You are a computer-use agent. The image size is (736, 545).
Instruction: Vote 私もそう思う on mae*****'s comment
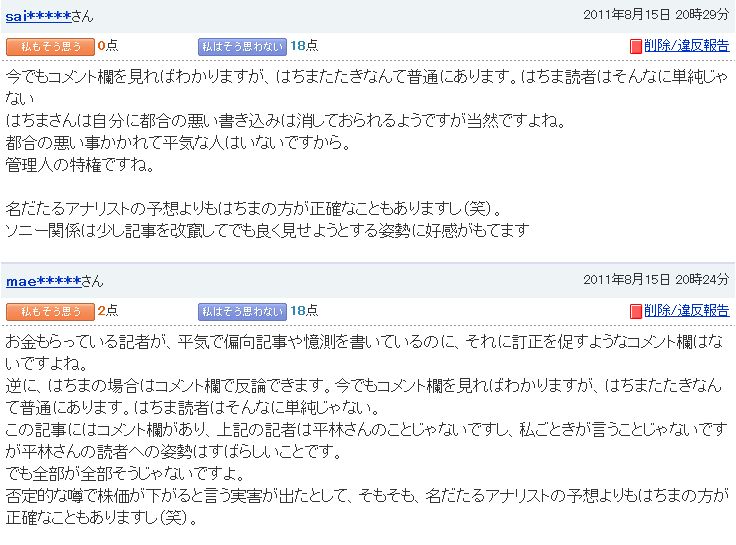[50, 311]
